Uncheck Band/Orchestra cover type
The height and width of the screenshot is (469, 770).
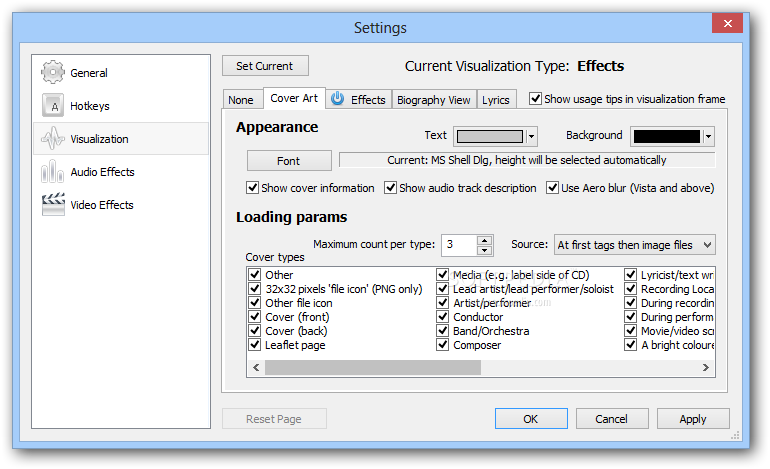point(442,331)
